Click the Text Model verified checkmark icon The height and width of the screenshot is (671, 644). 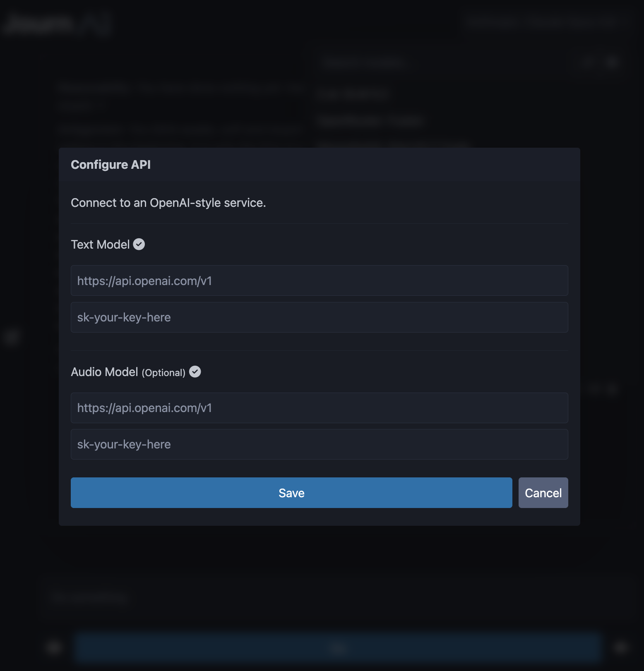coord(139,244)
